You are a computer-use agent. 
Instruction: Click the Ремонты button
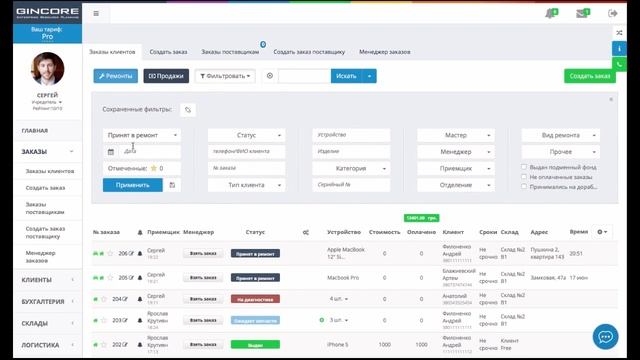point(116,76)
